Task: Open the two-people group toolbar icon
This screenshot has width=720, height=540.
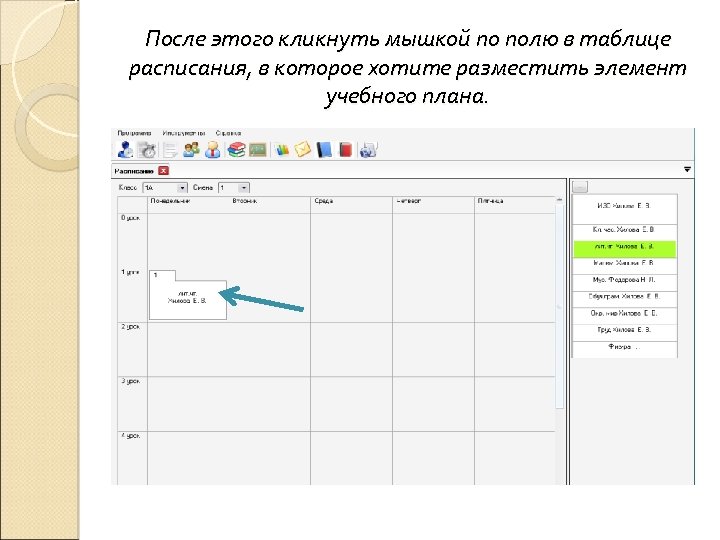Action: click(x=191, y=150)
